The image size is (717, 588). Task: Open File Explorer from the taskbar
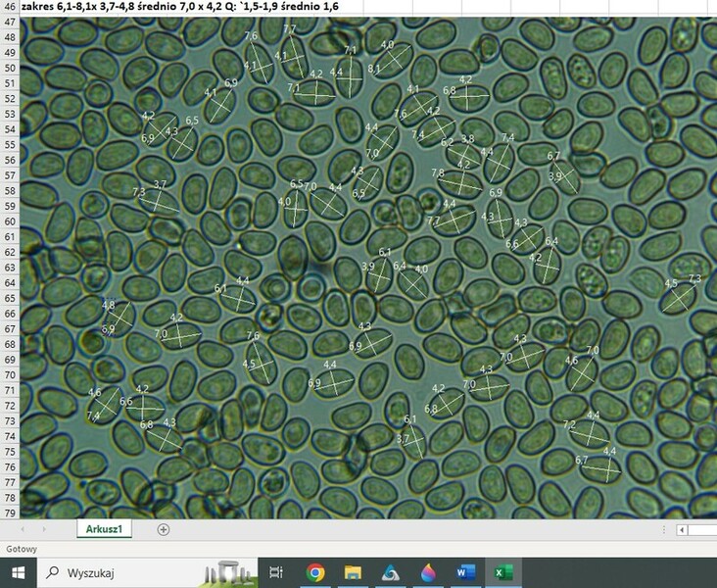[x=353, y=572]
